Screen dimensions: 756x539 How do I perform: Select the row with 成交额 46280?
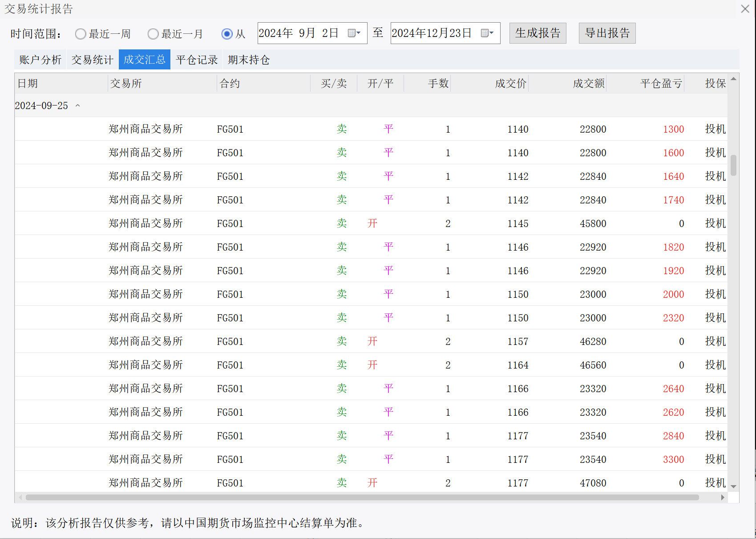[371, 341]
